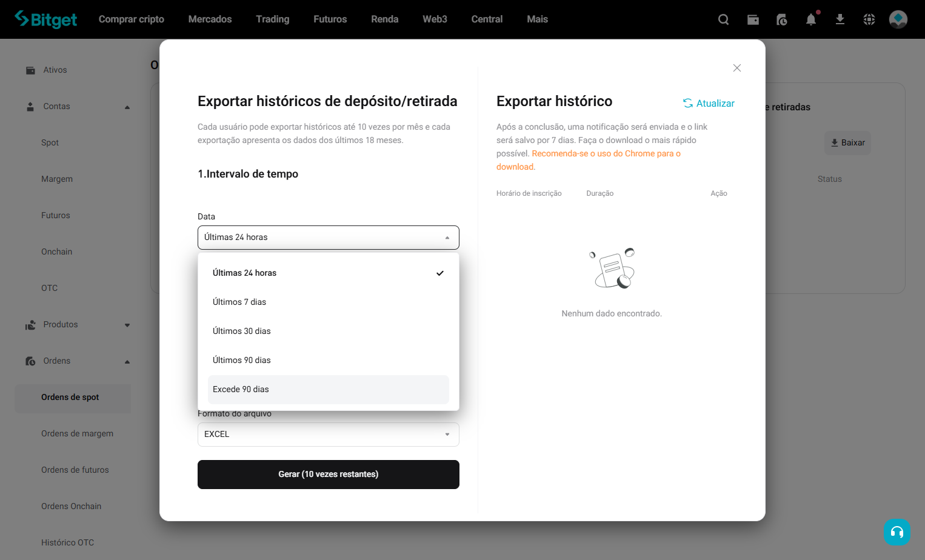Collapse the Data dropdown showing Últimas 24 horas
Screen dimensions: 925x560
pyautogui.click(x=329, y=238)
